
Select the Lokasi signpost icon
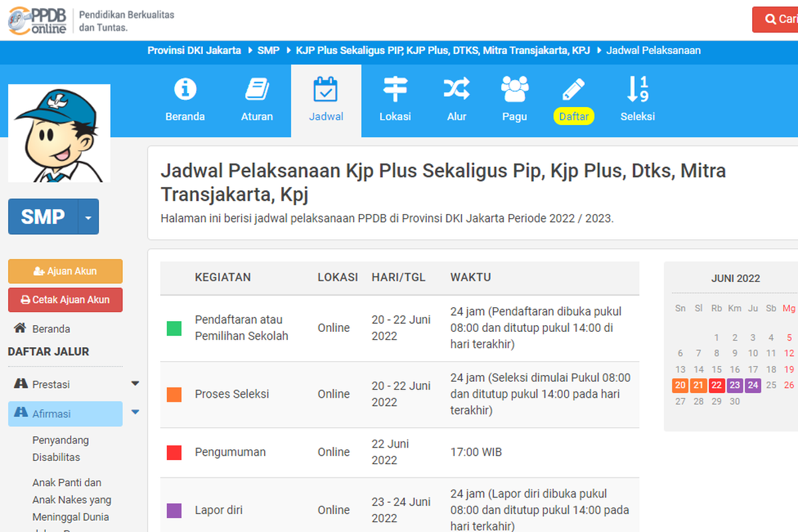click(x=395, y=89)
